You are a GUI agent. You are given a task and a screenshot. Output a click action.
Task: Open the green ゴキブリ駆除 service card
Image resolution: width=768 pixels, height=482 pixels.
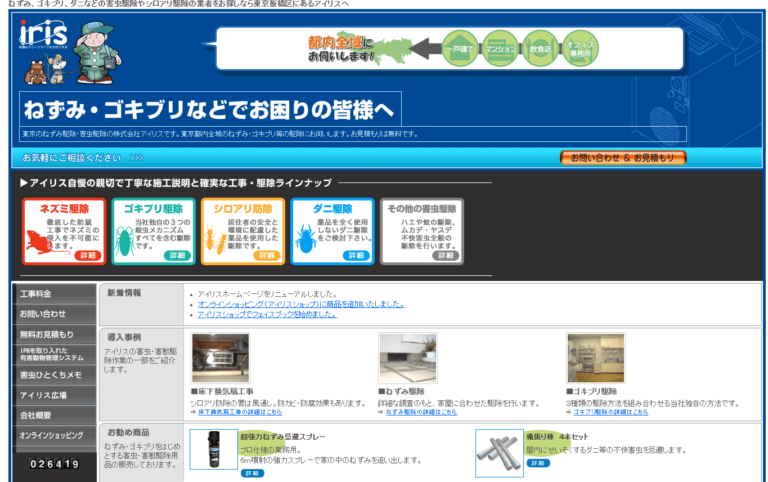pyautogui.click(x=146, y=231)
